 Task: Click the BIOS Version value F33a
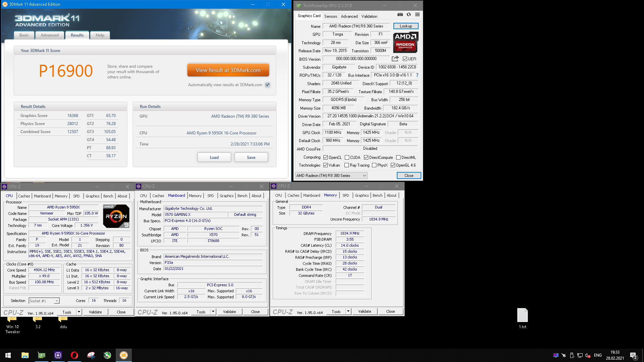[x=213, y=262]
